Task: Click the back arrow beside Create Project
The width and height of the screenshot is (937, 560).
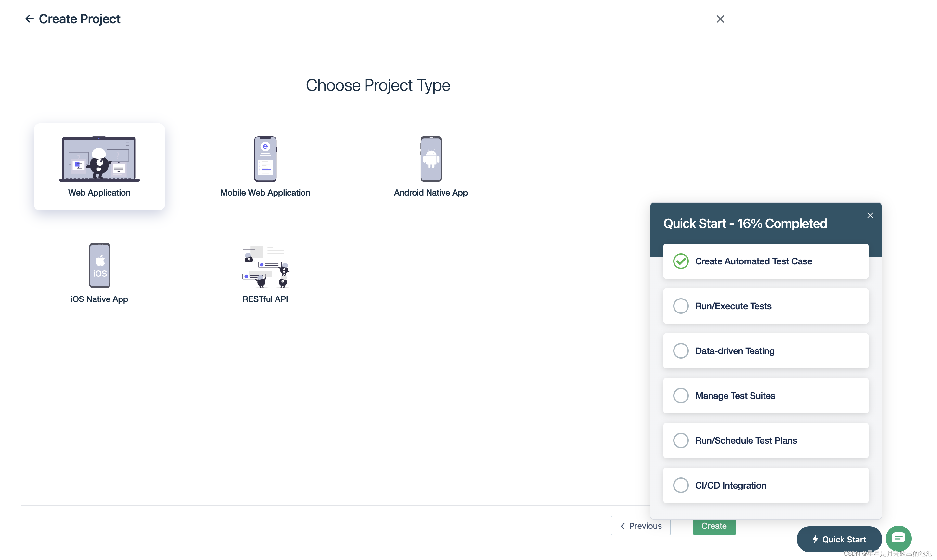Action: coord(29,19)
